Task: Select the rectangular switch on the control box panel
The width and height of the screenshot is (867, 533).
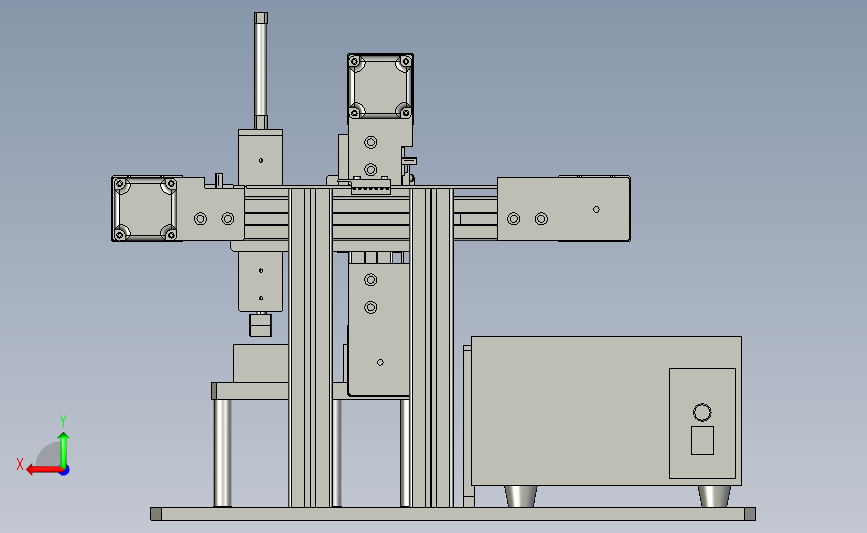Action: (702, 440)
